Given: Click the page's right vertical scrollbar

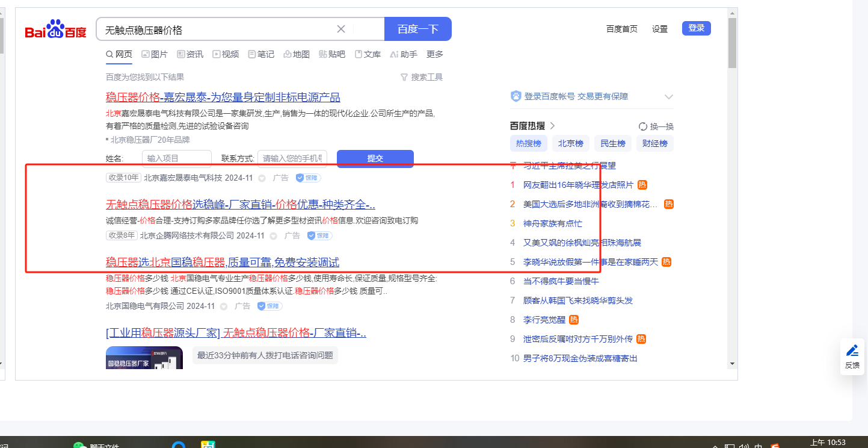Looking at the screenshot, I should point(731,181).
